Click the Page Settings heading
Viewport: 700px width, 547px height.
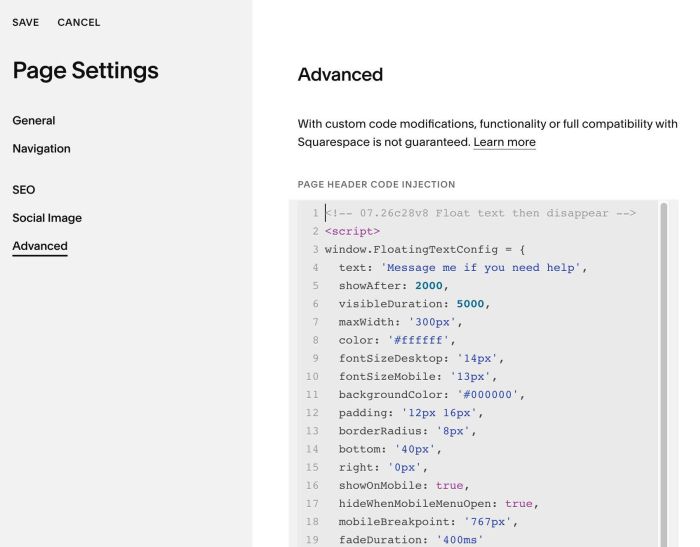pyautogui.click(x=85, y=71)
